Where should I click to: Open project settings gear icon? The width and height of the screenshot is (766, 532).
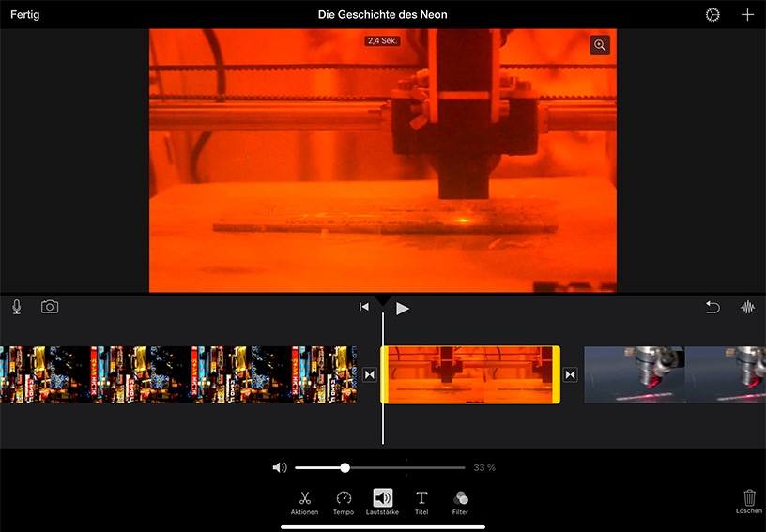[712, 15]
